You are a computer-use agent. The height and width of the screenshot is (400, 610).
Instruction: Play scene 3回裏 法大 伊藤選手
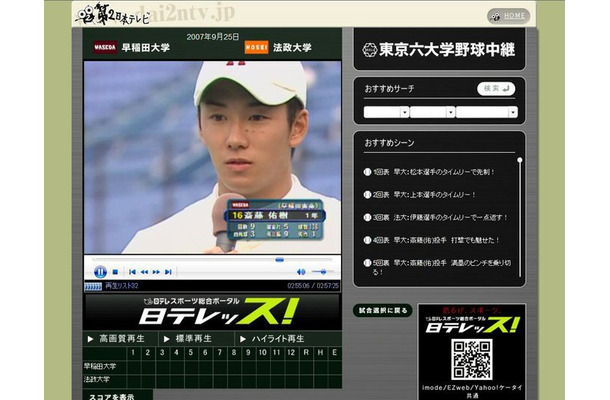[440, 217]
